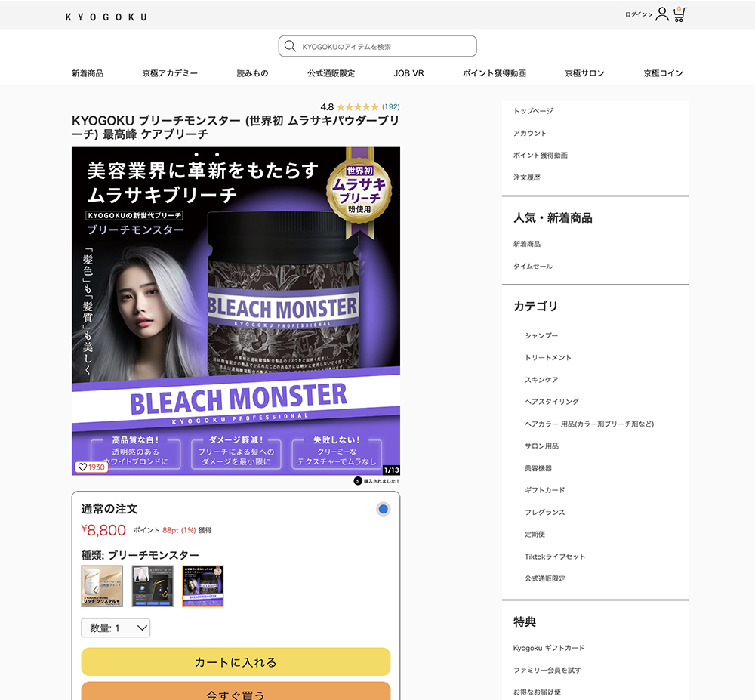Viewport: 755px width, 700px height.
Task: Click the heart favorite icon showing 1930
Action: click(91, 467)
